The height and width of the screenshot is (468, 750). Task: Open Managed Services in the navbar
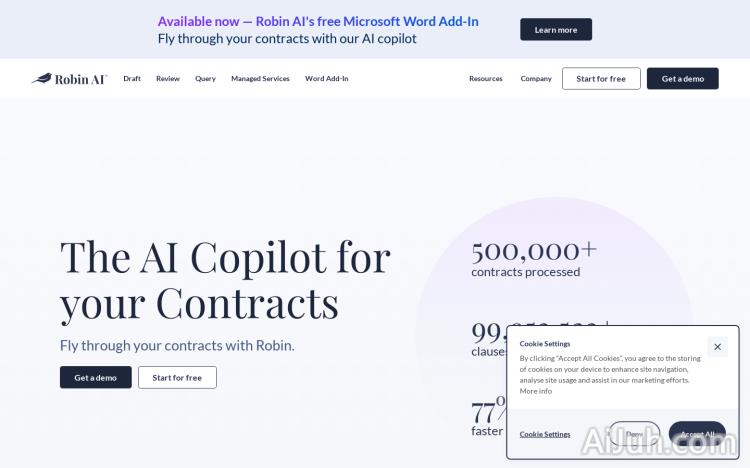click(260, 79)
